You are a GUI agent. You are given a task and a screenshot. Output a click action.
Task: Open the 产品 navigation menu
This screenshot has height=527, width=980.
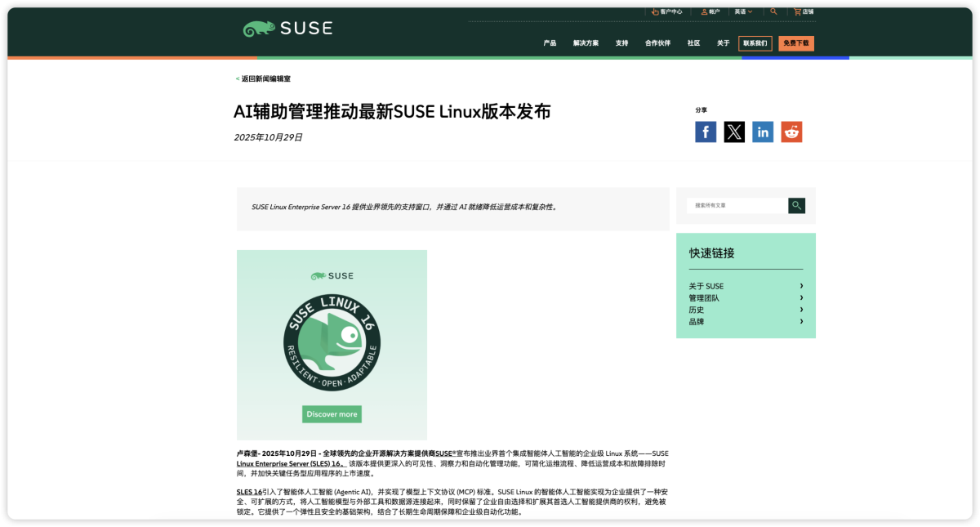click(550, 43)
